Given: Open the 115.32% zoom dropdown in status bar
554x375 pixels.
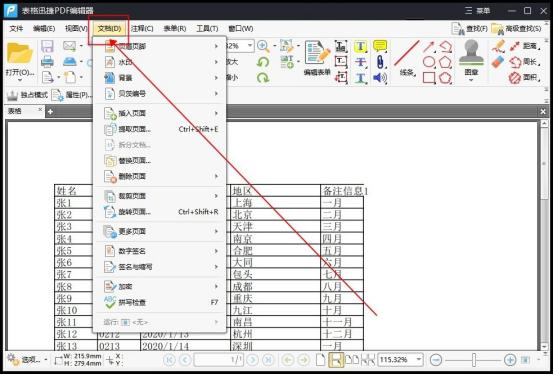Looking at the screenshot, I should click(419, 360).
